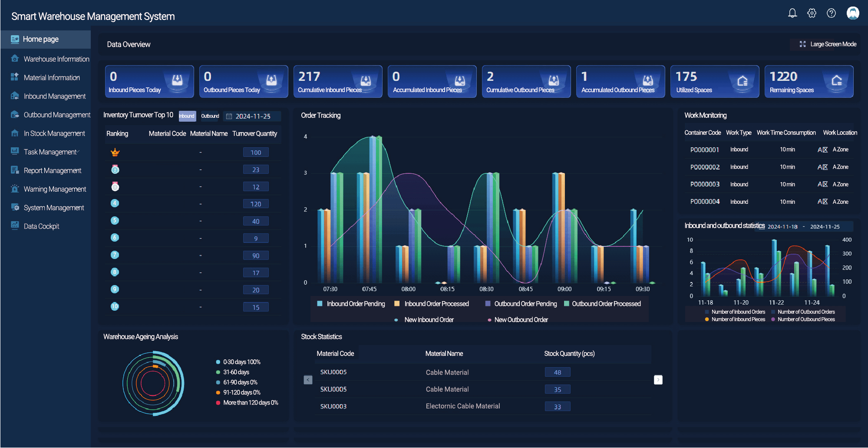Open the settings gear icon
This screenshot has width=868, height=448.
[812, 13]
